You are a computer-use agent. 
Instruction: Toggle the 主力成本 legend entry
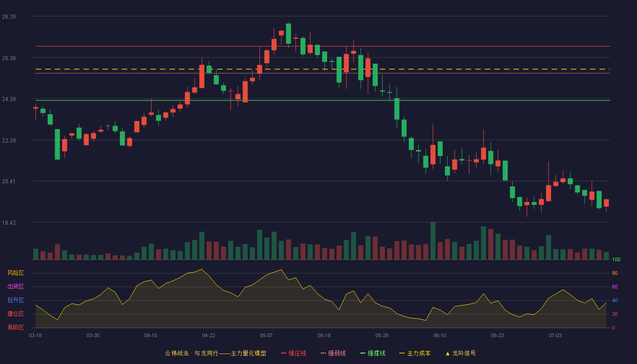pos(415,353)
